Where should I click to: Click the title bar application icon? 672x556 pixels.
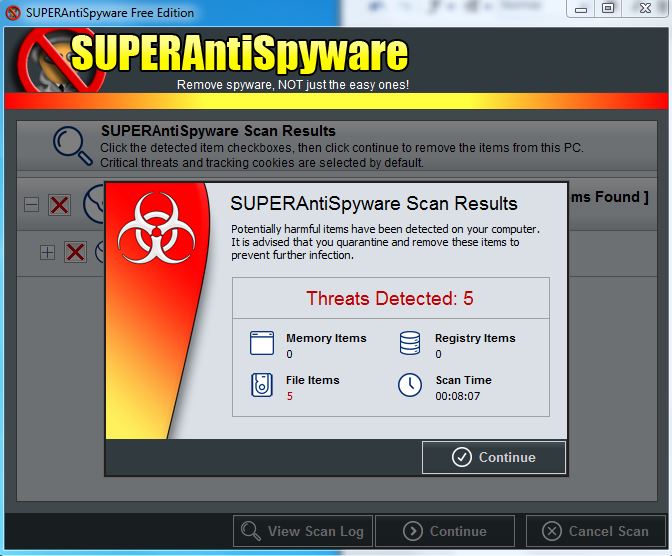pos(13,13)
